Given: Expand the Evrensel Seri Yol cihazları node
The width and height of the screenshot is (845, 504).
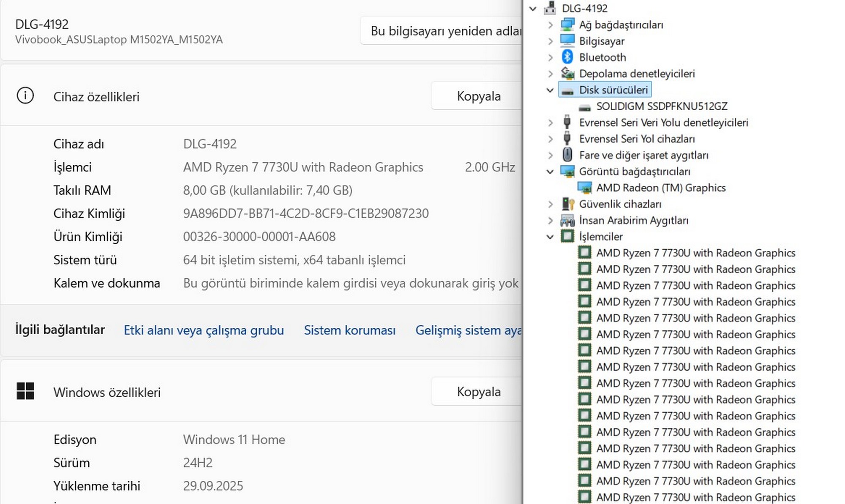Looking at the screenshot, I should click(x=550, y=139).
